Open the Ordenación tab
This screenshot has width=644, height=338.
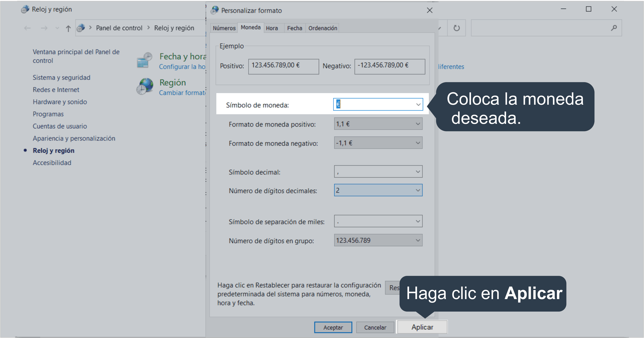point(322,28)
